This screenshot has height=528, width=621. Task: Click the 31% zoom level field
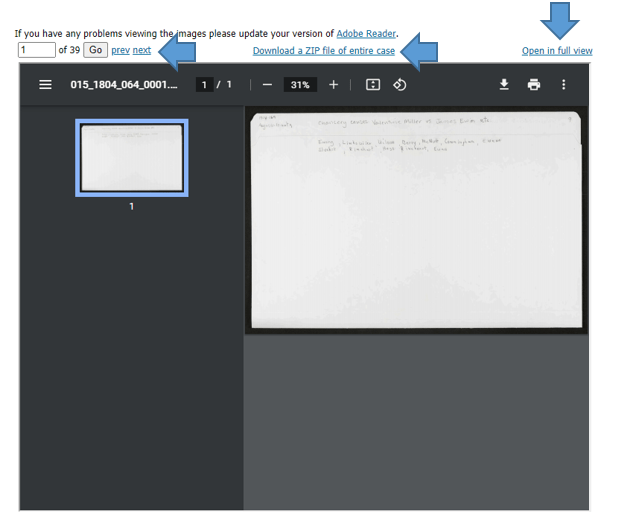[300, 85]
